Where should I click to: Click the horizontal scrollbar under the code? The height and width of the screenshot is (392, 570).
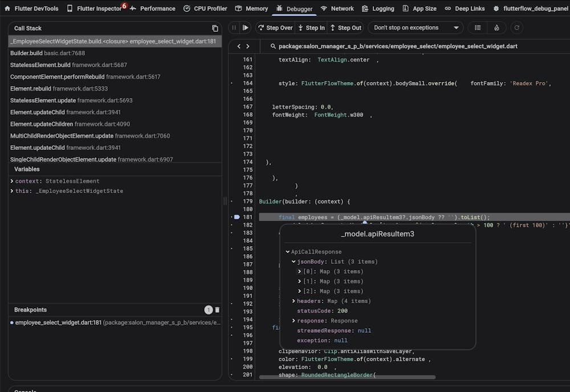(347, 377)
